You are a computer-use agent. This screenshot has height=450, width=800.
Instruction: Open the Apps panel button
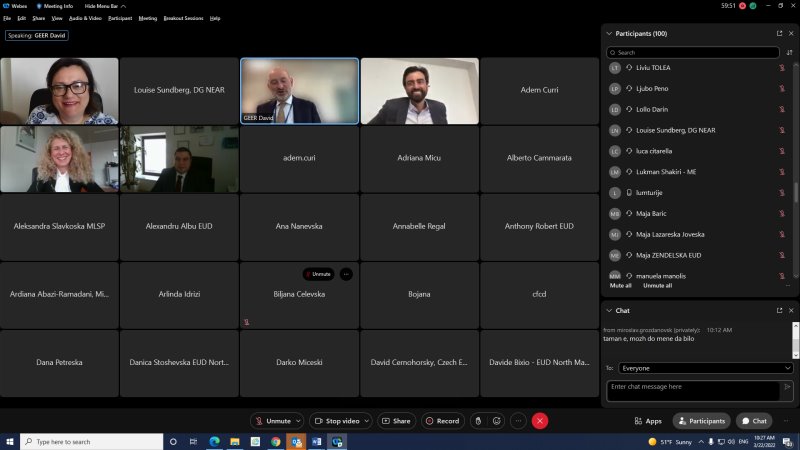pos(648,421)
